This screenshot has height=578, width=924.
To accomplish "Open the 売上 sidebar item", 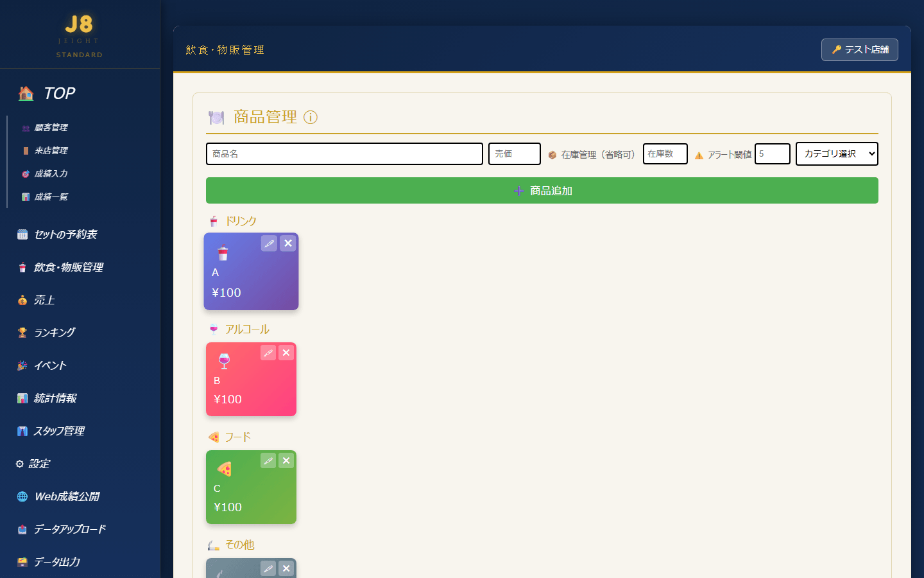I will pos(36,300).
